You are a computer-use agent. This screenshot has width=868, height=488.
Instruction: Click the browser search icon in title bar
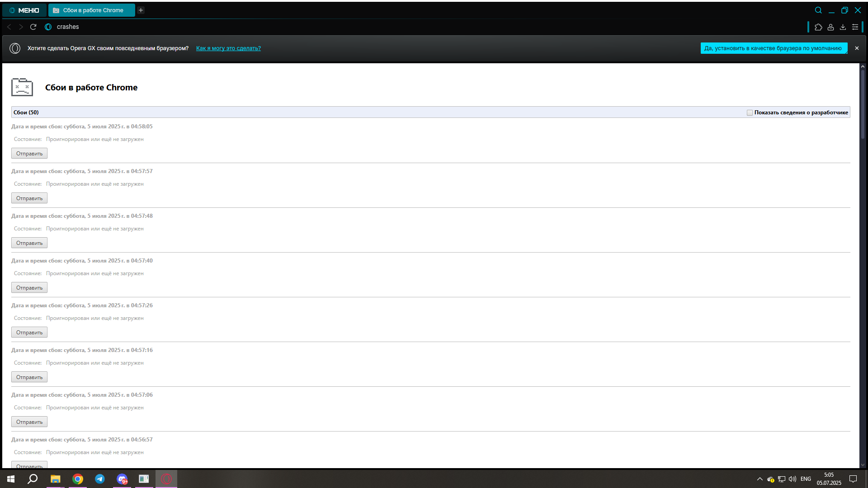click(818, 10)
